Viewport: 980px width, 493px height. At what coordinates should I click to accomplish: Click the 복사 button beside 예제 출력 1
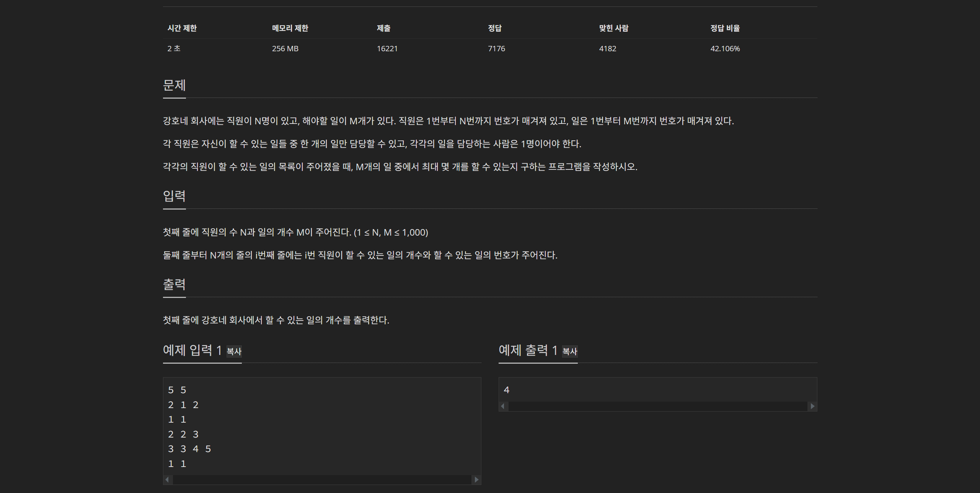(569, 351)
